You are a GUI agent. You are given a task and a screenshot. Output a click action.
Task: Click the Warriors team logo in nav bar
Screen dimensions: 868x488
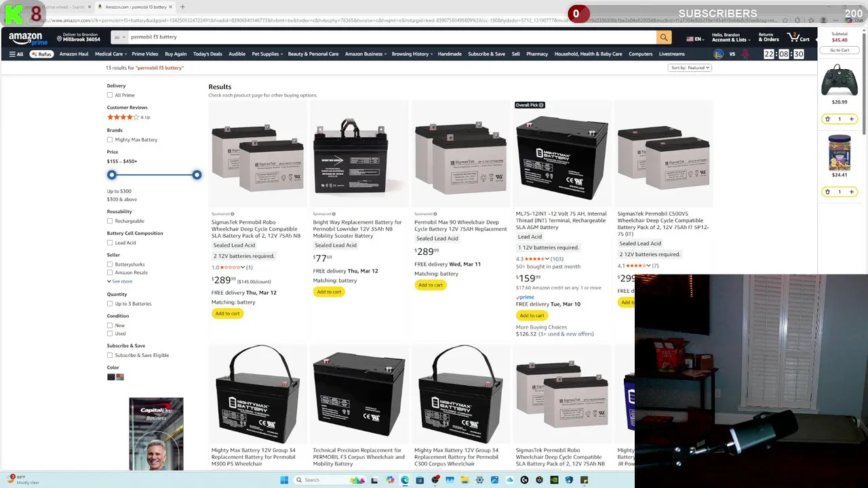click(719, 54)
